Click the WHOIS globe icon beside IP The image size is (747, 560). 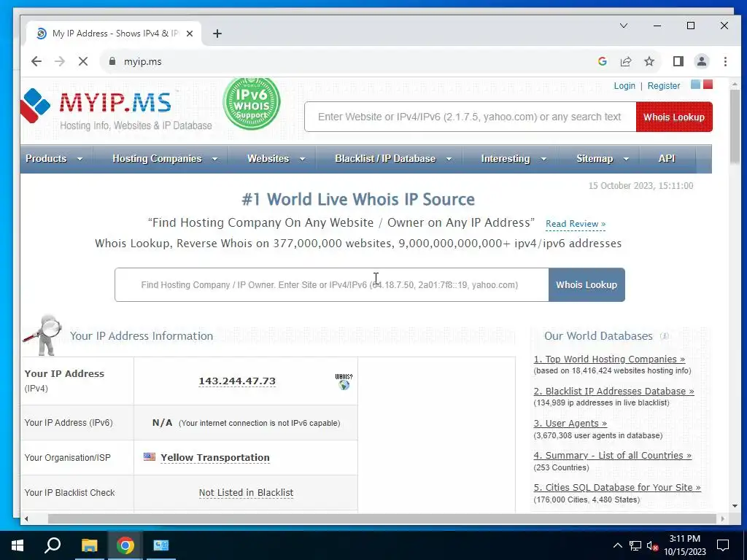coord(344,381)
